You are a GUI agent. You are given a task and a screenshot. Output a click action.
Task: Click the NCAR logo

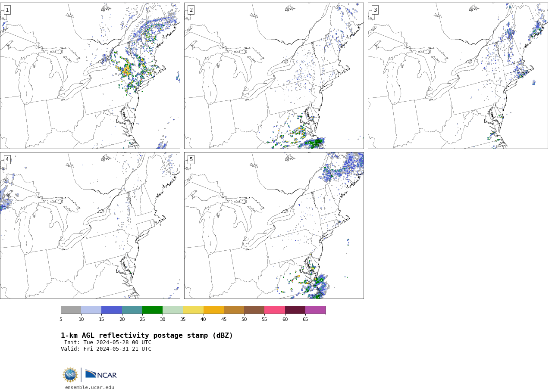click(101, 374)
